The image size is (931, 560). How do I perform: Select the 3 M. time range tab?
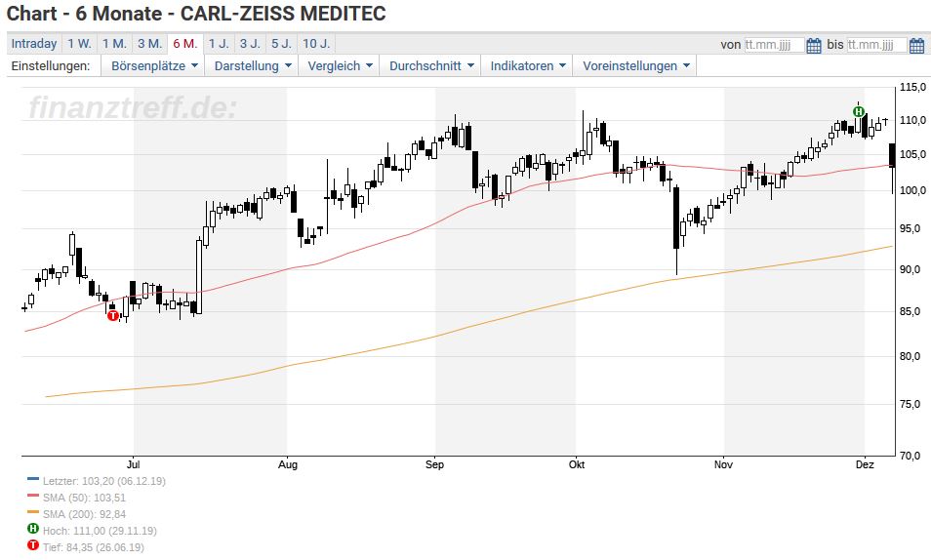tap(149, 44)
